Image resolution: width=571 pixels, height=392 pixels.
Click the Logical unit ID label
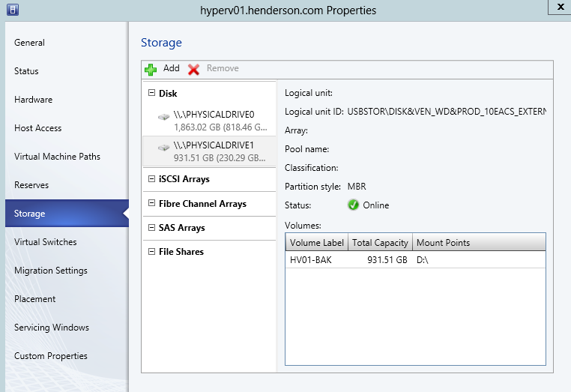[314, 112]
